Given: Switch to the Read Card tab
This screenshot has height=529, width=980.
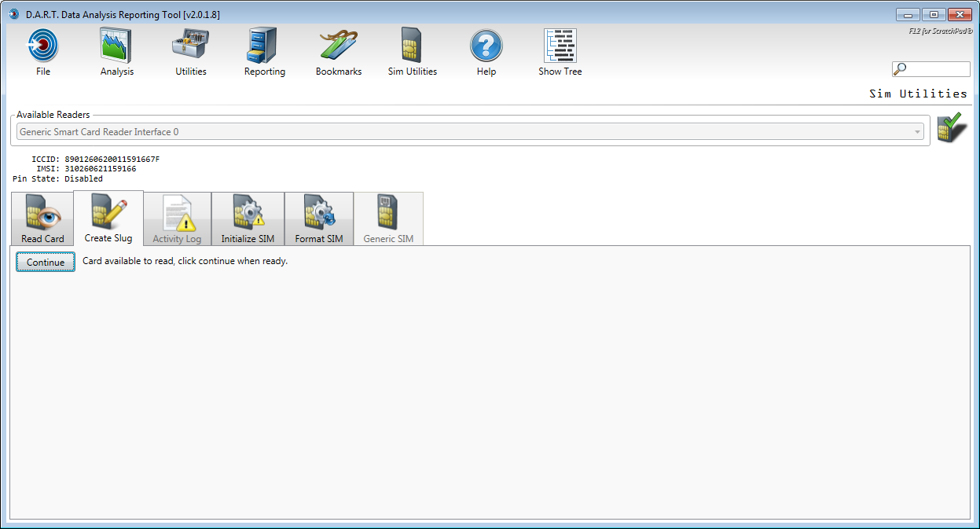Looking at the screenshot, I should [42, 219].
